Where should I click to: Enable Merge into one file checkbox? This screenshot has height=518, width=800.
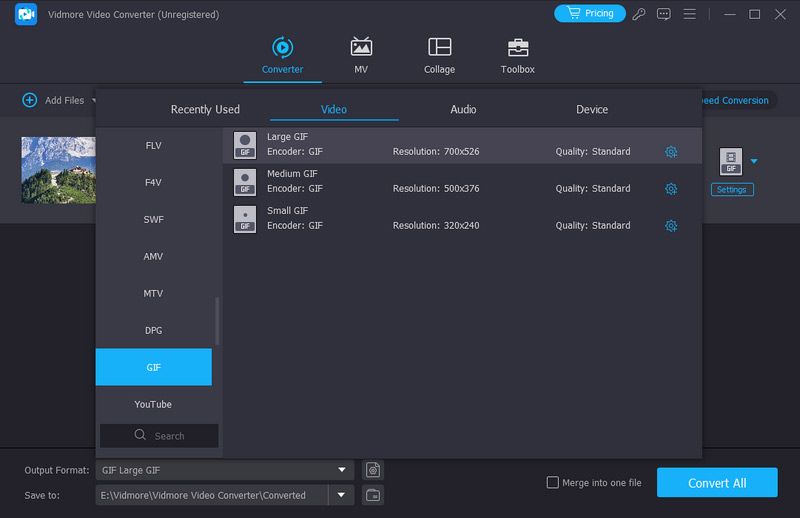(x=553, y=483)
